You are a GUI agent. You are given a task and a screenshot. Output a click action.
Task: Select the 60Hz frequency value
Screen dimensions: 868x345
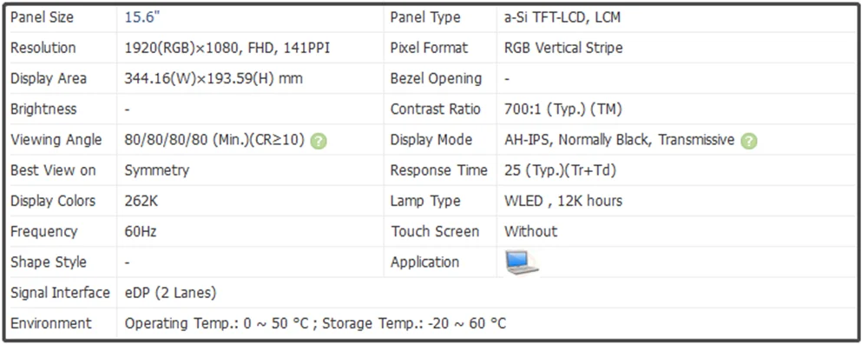coord(141,231)
